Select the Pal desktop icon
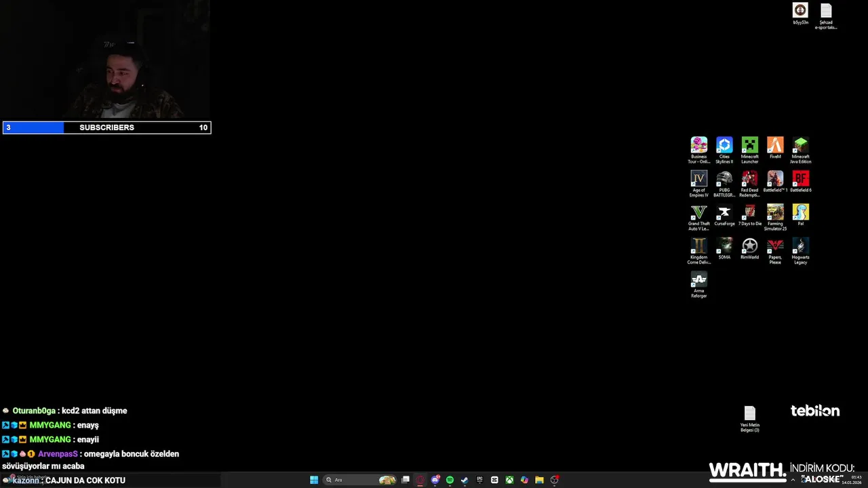This screenshot has width=868, height=488. (x=801, y=215)
